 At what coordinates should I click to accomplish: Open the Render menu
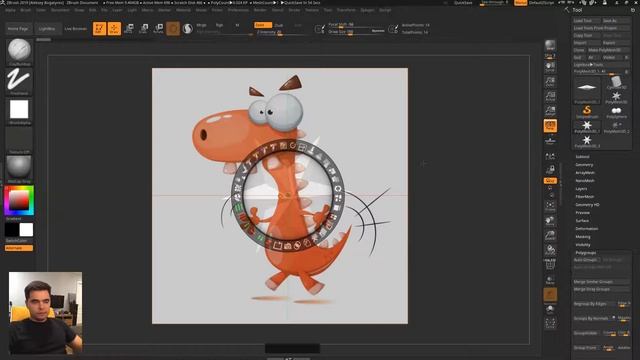(260, 10)
